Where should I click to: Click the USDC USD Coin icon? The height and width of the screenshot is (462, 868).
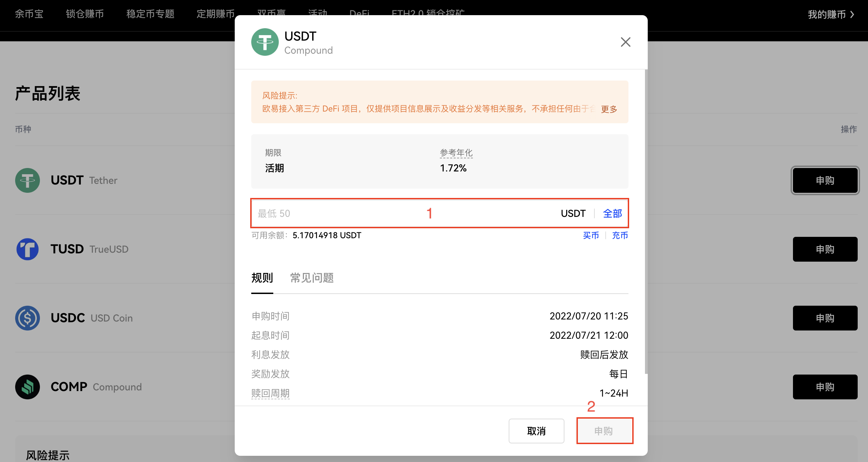[x=28, y=318]
